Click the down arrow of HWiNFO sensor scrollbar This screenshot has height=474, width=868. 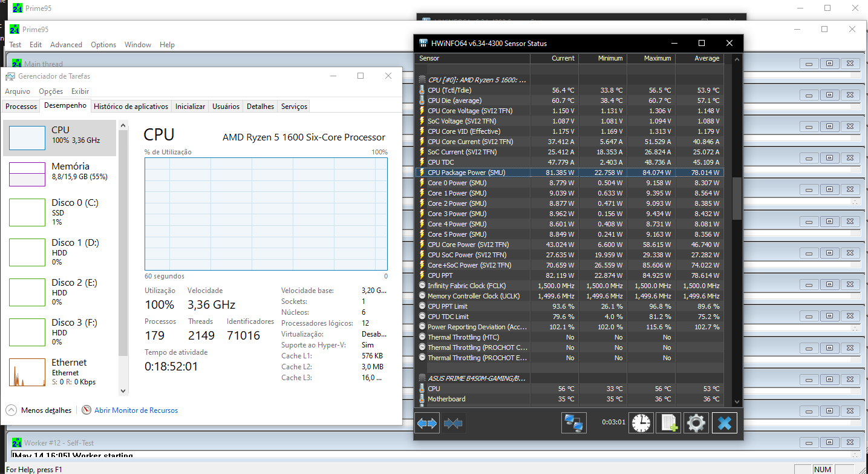point(737,401)
